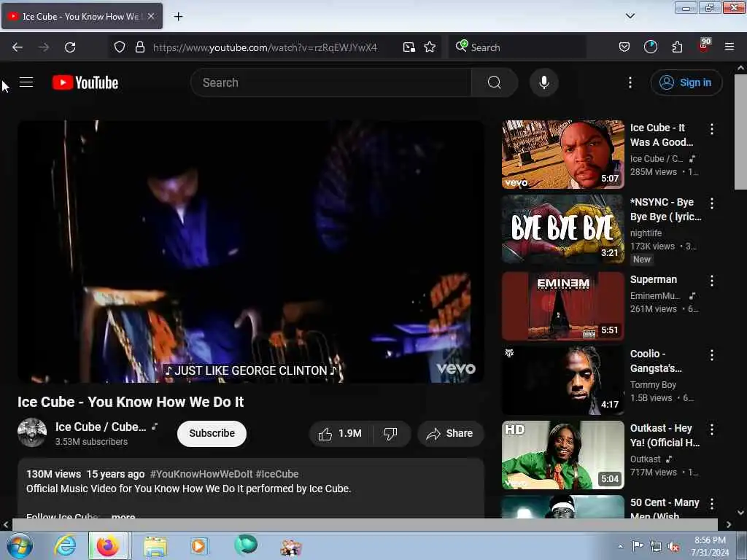The height and width of the screenshot is (560, 747).
Task: Open the clock showing 8:56 PM
Action: pos(710,546)
